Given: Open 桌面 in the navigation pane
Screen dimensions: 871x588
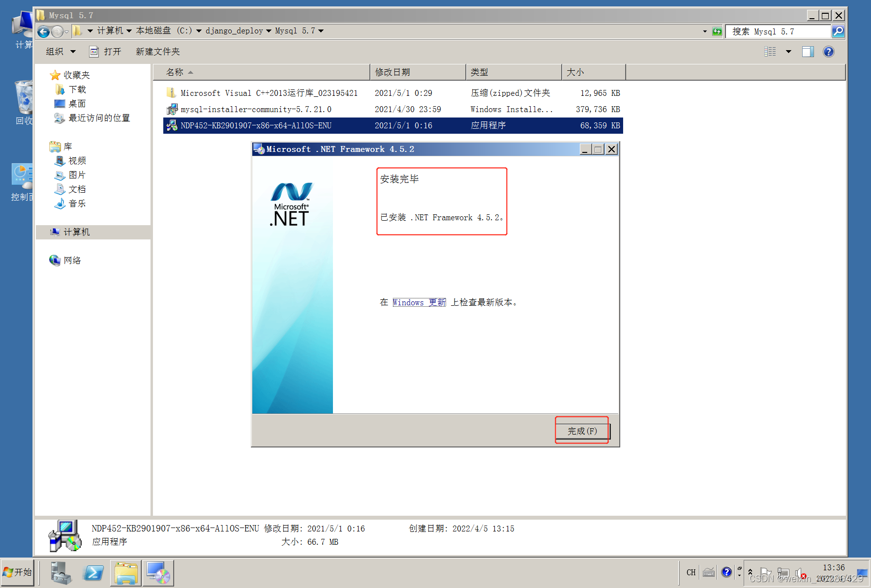Looking at the screenshot, I should coord(70,104).
